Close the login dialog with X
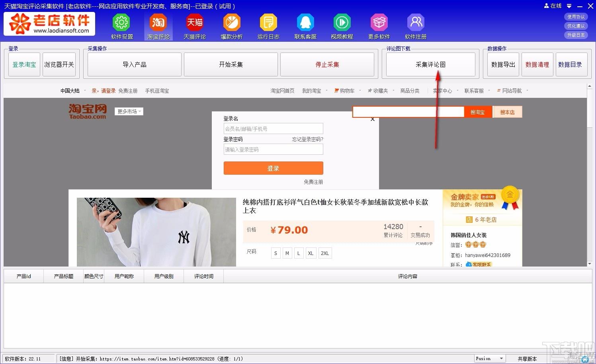Screen dimensions: 596x364 [373, 119]
